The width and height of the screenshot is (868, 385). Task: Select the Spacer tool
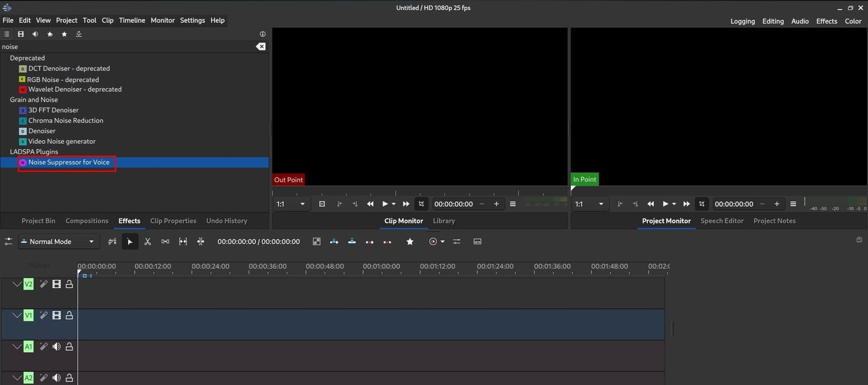pyautogui.click(x=165, y=242)
